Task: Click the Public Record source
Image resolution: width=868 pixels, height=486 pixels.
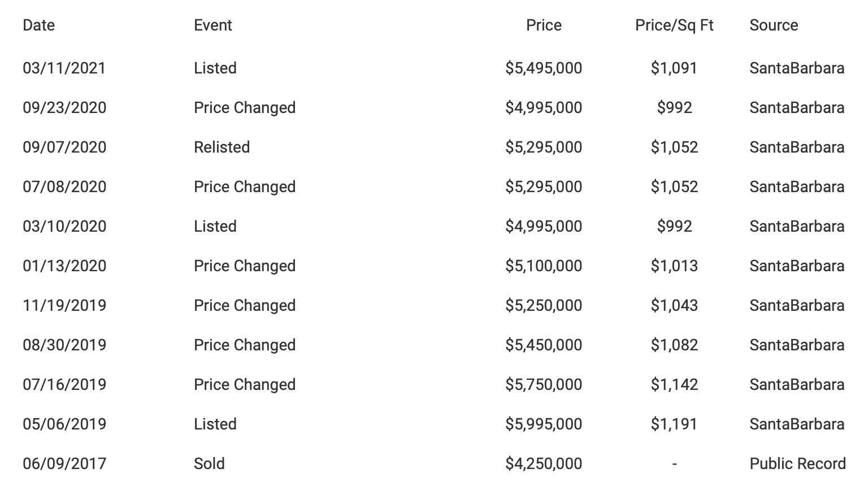Action: pyautogui.click(x=797, y=464)
